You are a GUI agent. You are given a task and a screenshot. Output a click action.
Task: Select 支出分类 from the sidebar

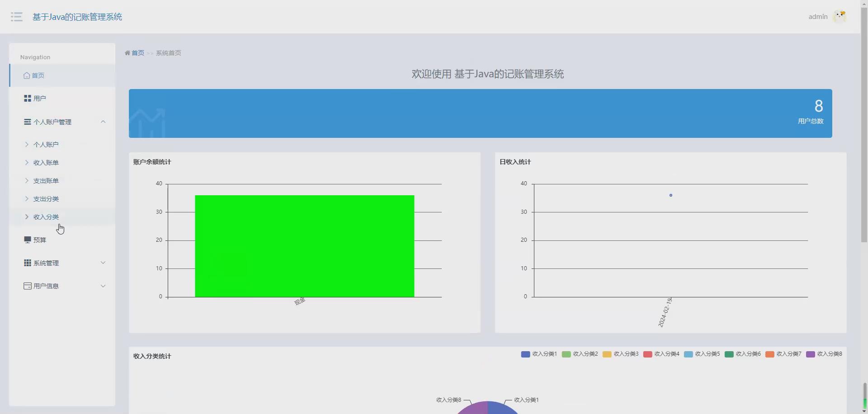[x=46, y=198]
